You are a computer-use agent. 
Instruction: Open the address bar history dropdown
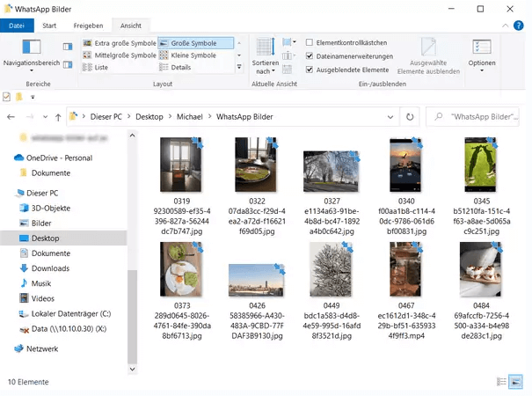[389, 116]
